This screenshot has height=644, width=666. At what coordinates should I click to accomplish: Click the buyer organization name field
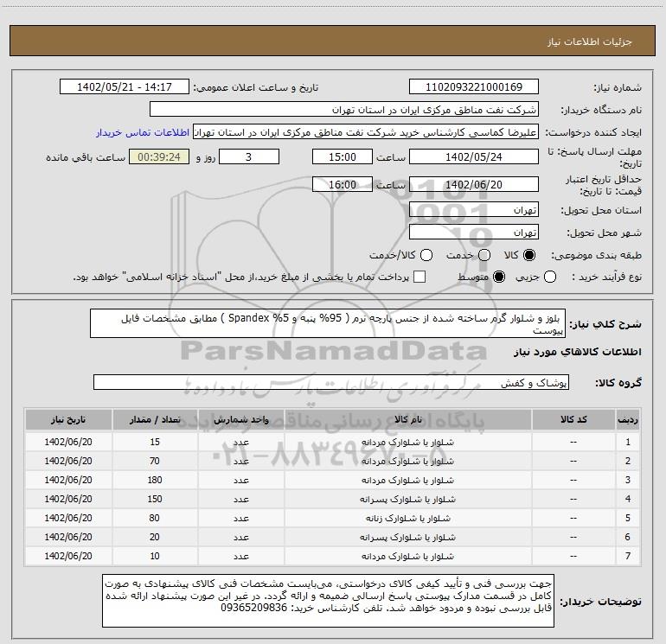[x=344, y=110]
